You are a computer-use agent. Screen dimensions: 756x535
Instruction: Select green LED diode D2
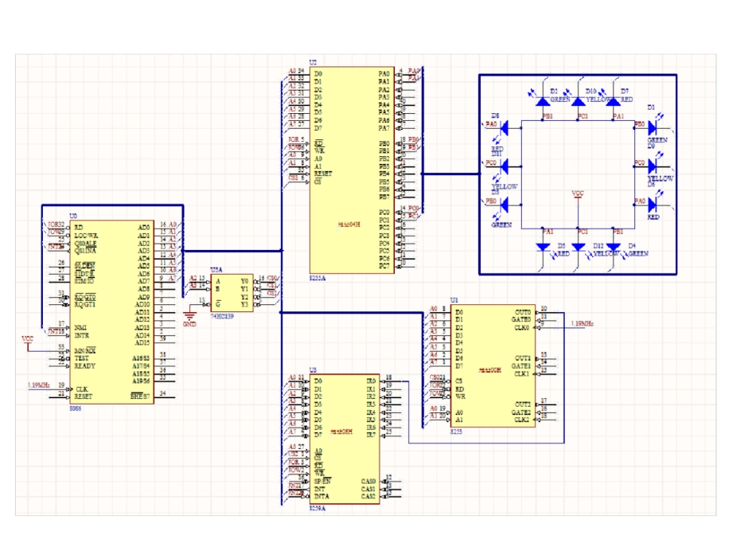coord(543,102)
